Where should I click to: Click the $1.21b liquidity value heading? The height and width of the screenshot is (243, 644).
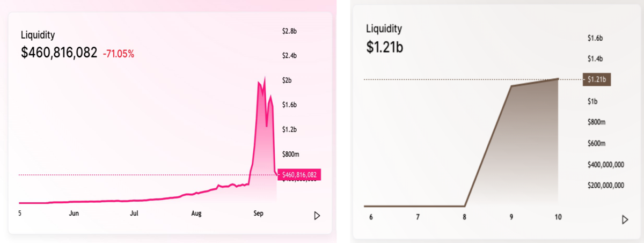(384, 47)
